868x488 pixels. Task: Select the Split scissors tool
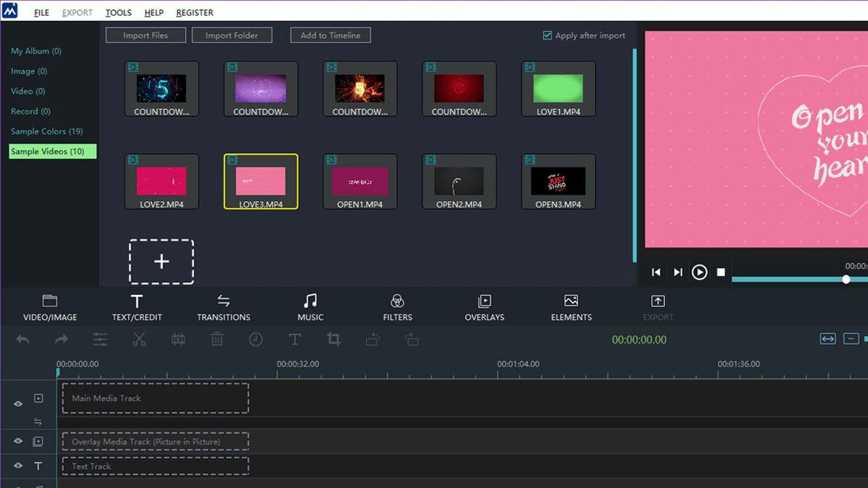pyautogui.click(x=139, y=339)
